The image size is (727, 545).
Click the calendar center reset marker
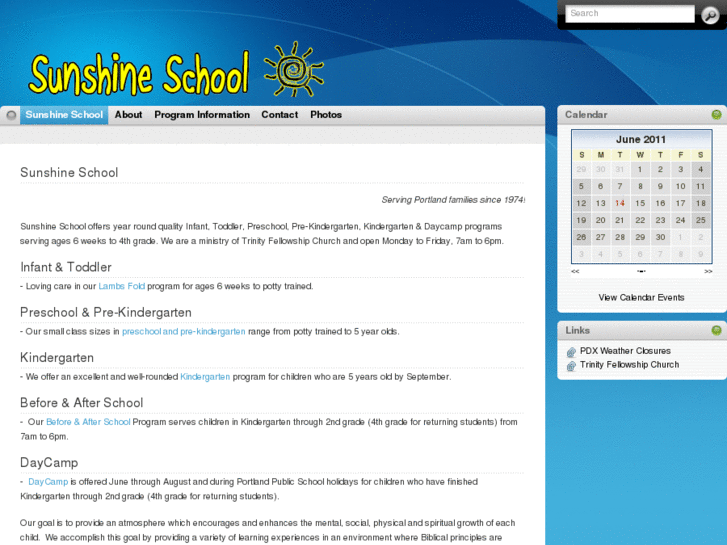coord(641,271)
